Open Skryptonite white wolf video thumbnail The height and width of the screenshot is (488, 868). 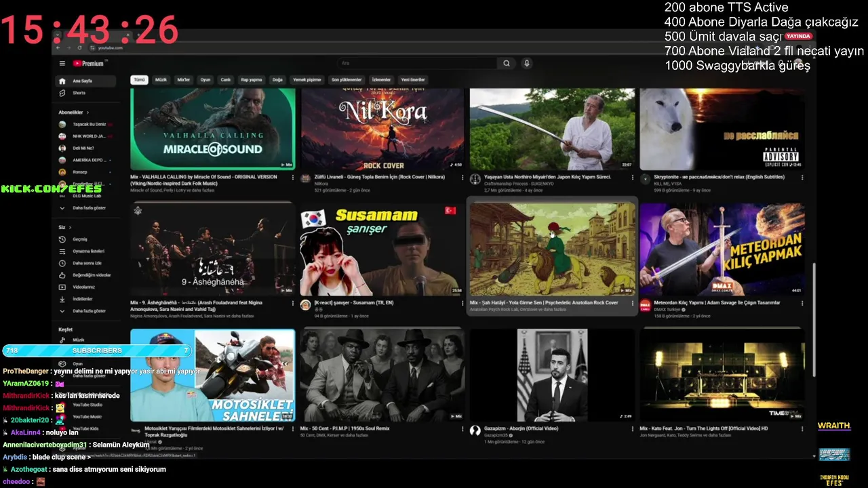tap(722, 129)
